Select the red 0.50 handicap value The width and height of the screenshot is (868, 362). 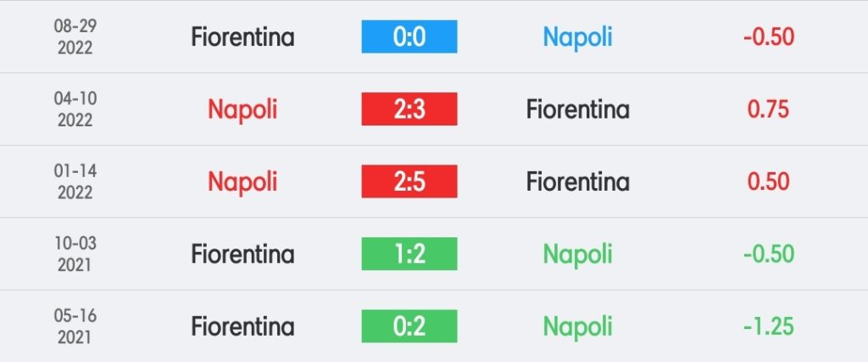point(768,181)
